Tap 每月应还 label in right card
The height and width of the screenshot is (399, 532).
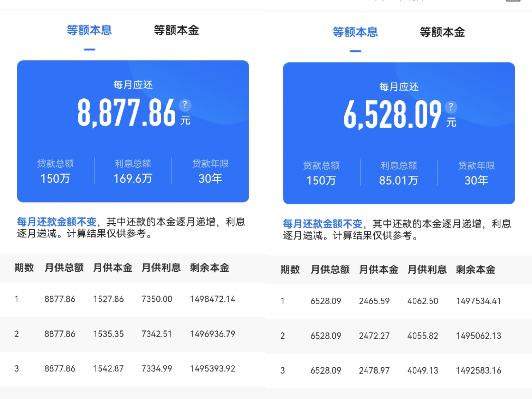(399, 87)
